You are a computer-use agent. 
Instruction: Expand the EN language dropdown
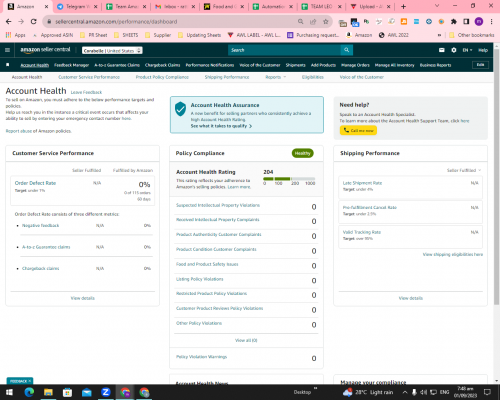coord(467,50)
